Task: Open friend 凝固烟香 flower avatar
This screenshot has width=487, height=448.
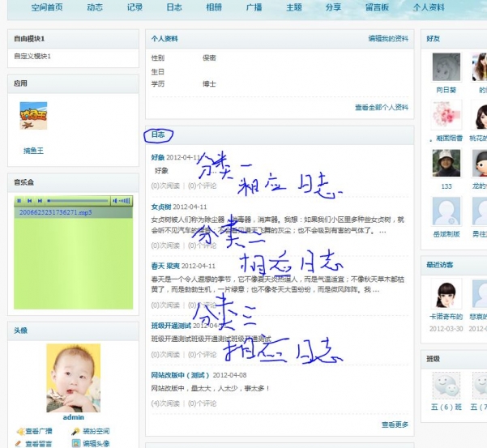Action: coord(446,115)
